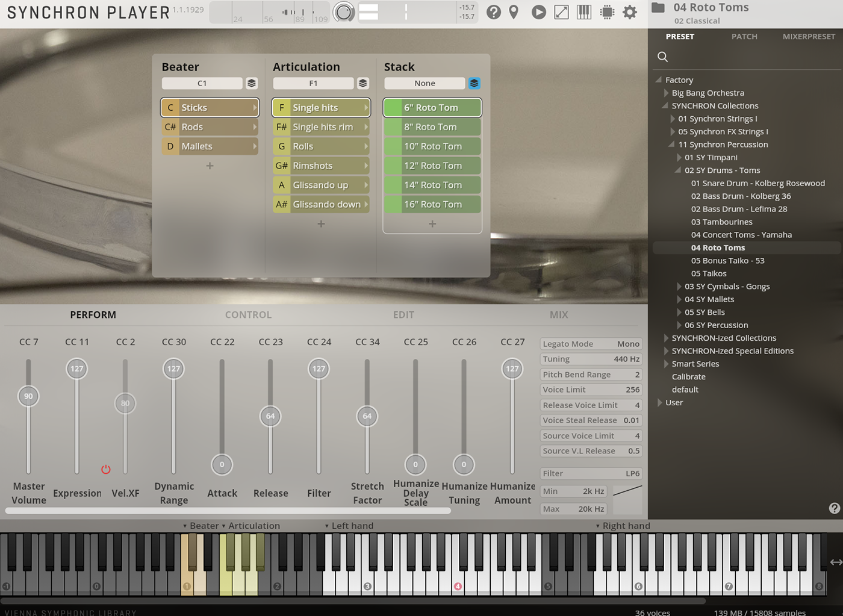Click the octave 4 marker on the keyboard
Image resolution: width=843 pixels, height=616 pixels.
pos(458,586)
